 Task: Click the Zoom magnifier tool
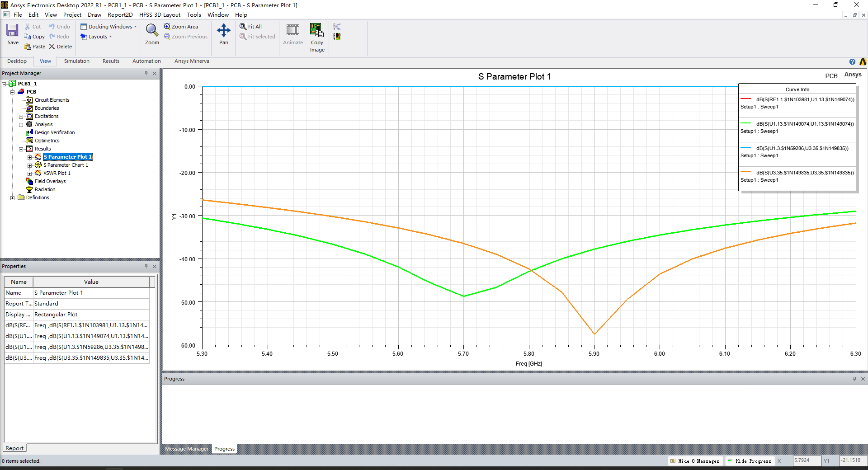tap(152, 30)
